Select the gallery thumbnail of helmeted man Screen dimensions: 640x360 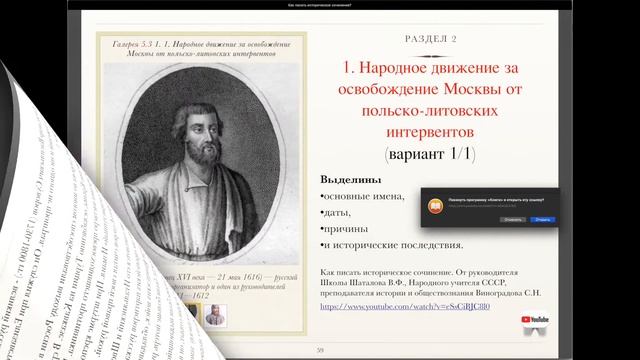[x=215, y=315]
